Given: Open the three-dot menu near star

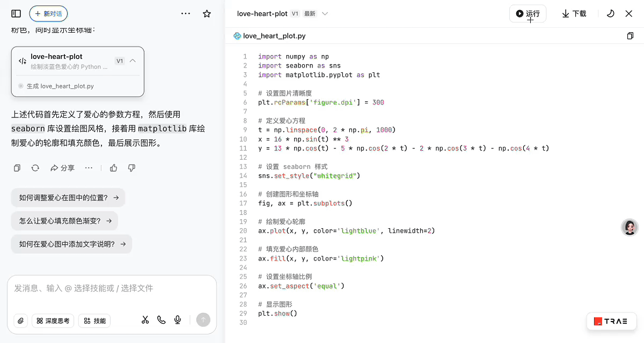Looking at the screenshot, I should 186,13.
